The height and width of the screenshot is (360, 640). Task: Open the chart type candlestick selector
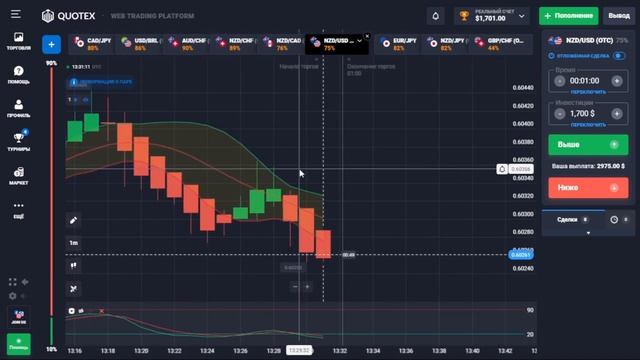tap(73, 266)
